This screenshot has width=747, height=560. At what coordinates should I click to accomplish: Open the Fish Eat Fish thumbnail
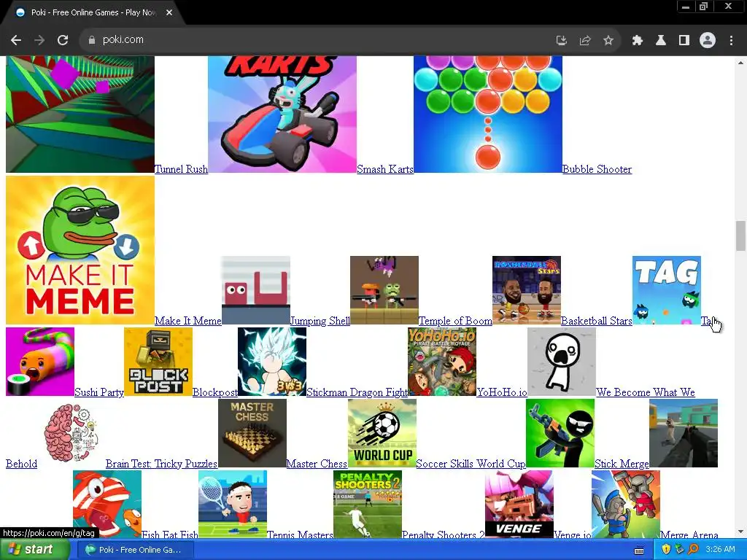tap(107, 505)
